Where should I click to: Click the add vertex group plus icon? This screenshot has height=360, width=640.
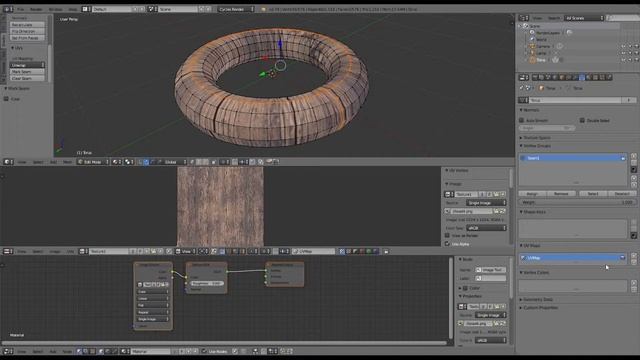coord(634,156)
